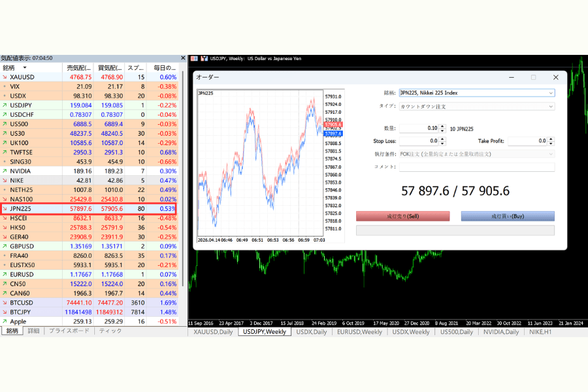Open the ティック tab in Market Watch
Image resolution: width=588 pixels, height=392 pixels.
[x=110, y=331]
